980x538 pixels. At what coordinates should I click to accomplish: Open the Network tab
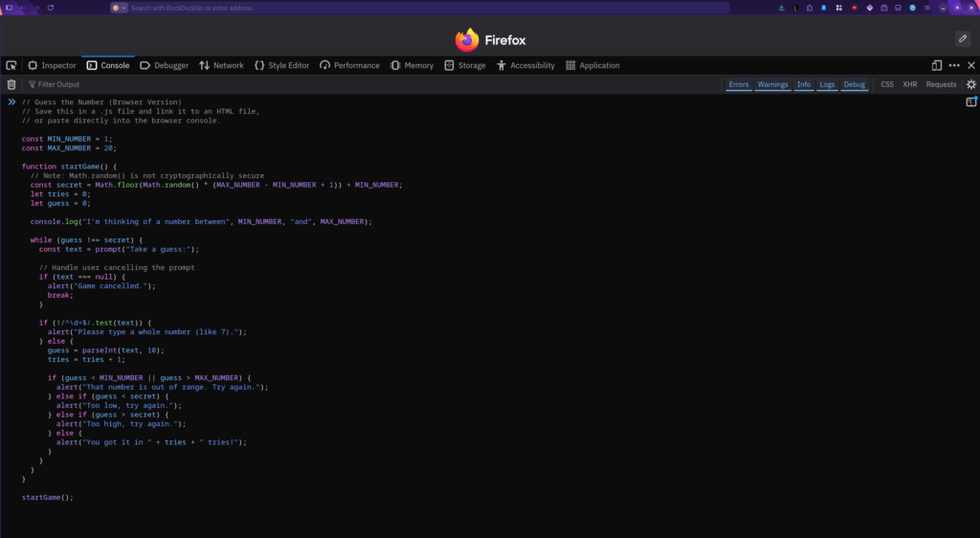click(x=221, y=65)
